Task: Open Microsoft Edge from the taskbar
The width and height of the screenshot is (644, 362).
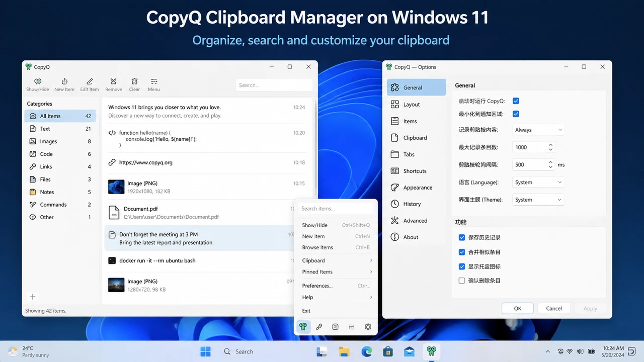Action: (x=366, y=351)
